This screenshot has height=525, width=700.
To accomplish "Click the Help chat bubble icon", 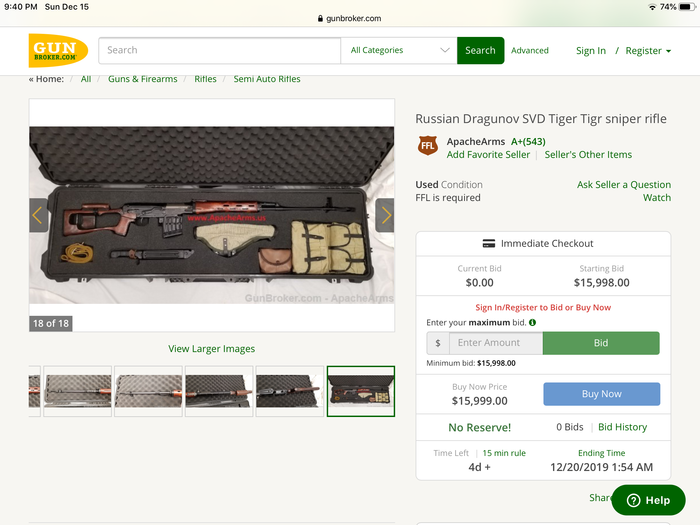I will (x=633, y=500).
